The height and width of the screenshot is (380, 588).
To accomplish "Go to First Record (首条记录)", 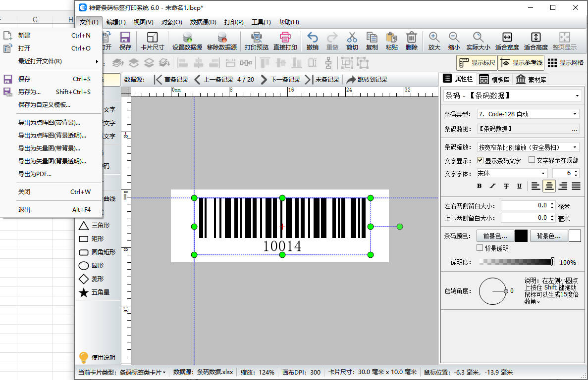I will 171,79.
